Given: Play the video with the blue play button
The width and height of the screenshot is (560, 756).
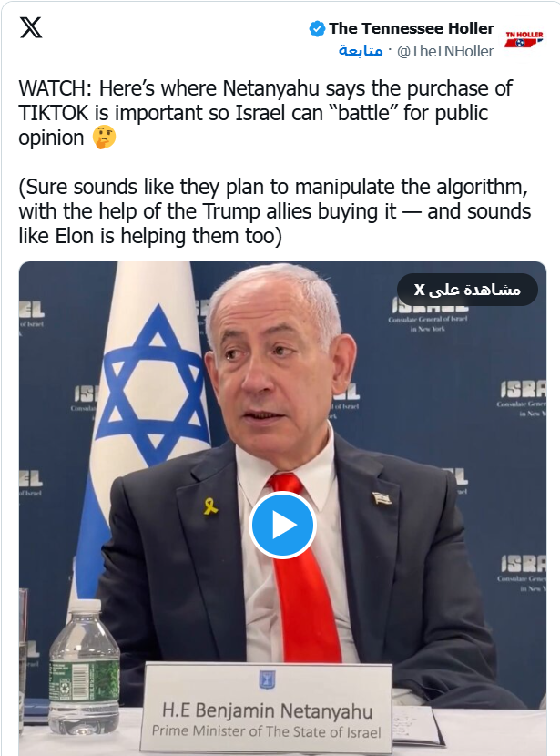Looking at the screenshot, I should [282, 526].
